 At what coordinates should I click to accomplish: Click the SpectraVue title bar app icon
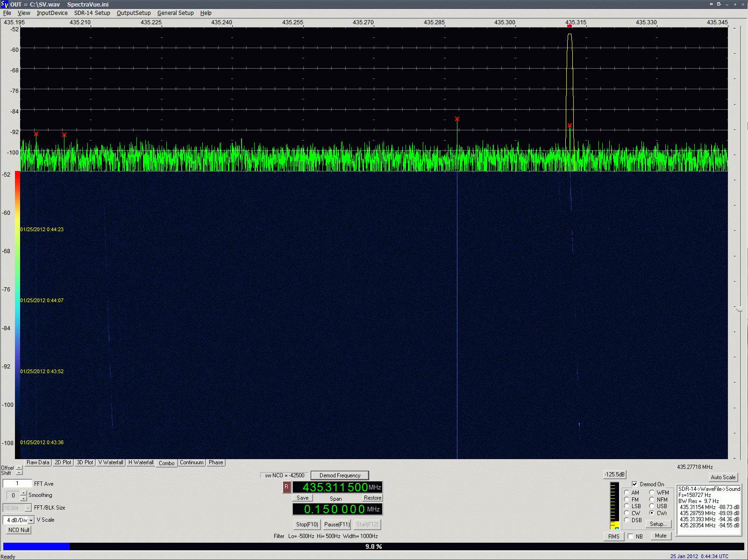coord(4,4)
